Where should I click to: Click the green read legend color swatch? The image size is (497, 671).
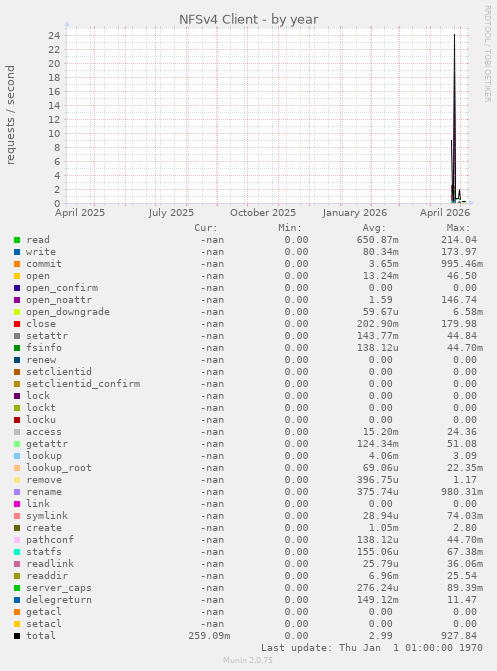[17, 240]
